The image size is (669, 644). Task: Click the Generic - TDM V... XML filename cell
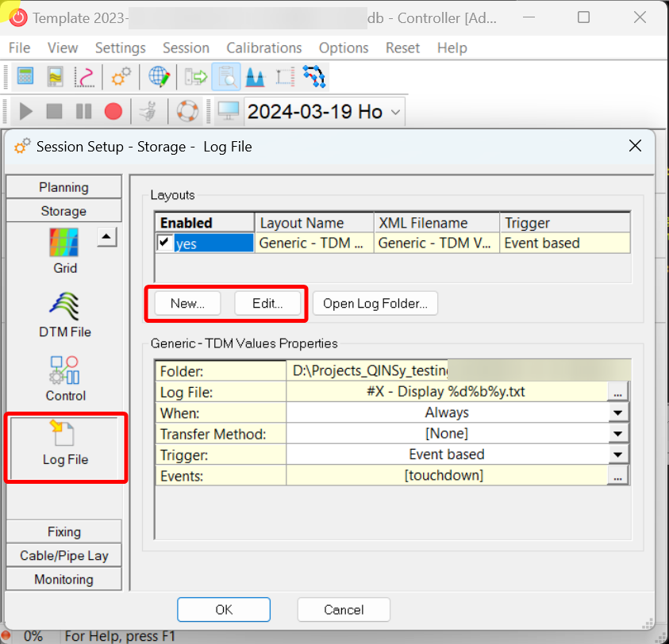tap(437, 243)
